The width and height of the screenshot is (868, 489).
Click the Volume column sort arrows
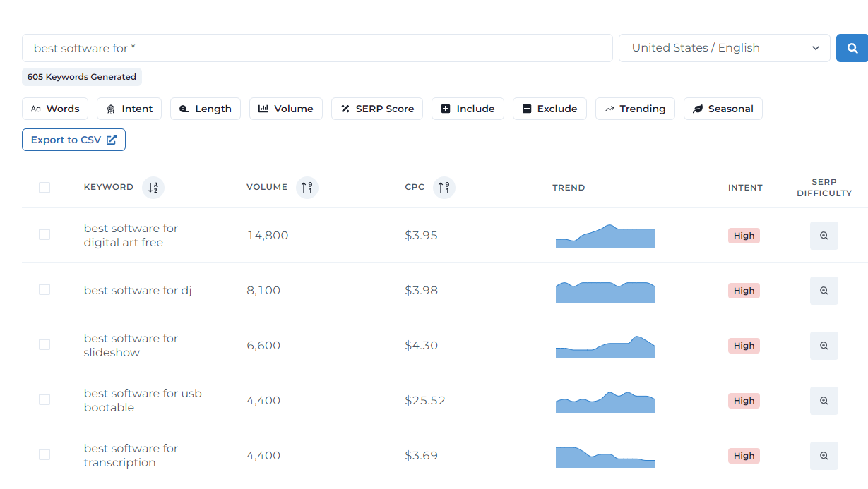click(x=307, y=187)
